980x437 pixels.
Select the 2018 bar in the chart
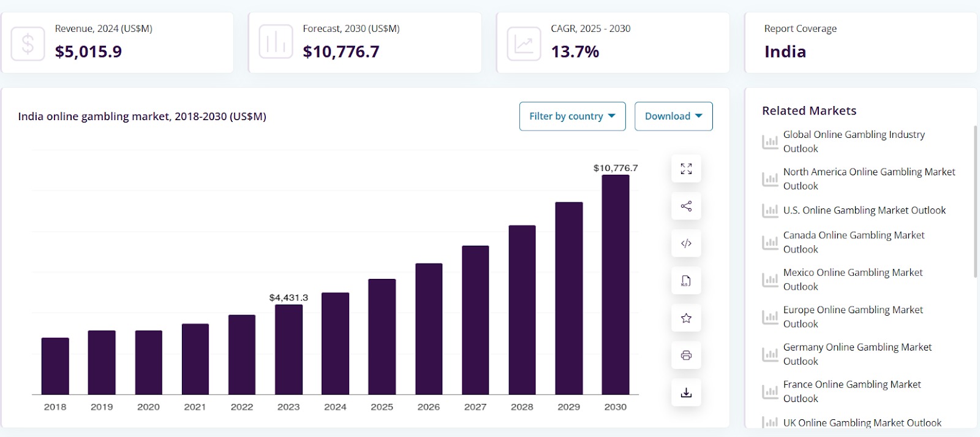(55, 366)
